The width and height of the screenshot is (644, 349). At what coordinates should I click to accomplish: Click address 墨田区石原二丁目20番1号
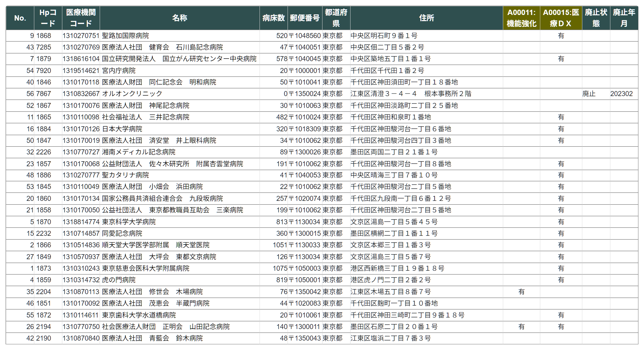[x=427, y=327]
